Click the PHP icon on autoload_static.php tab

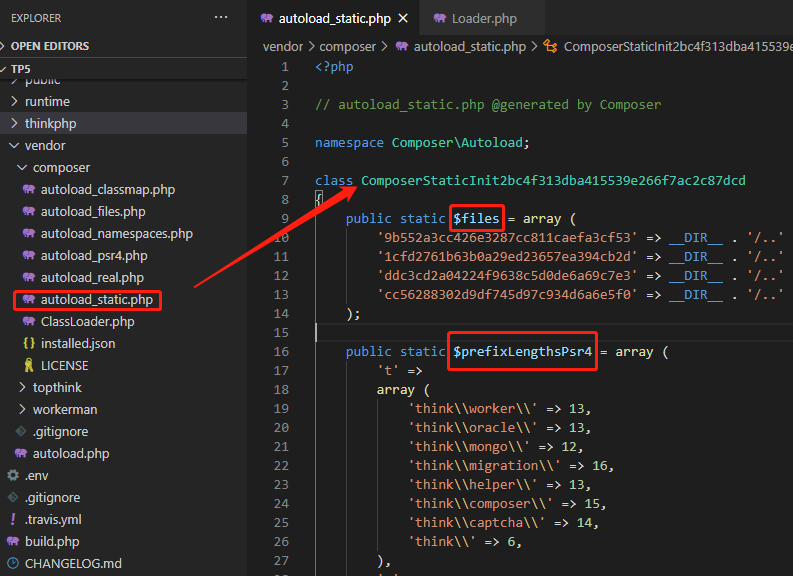[267, 18]
